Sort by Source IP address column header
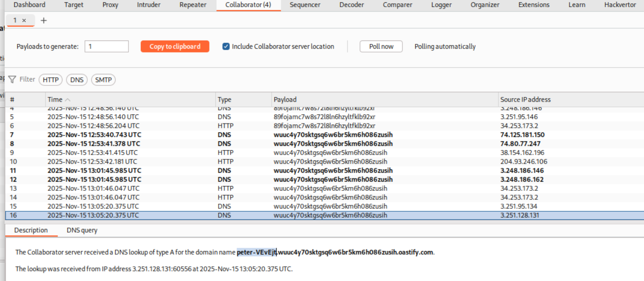Screen dimensions: 644x281 (525, 100)
